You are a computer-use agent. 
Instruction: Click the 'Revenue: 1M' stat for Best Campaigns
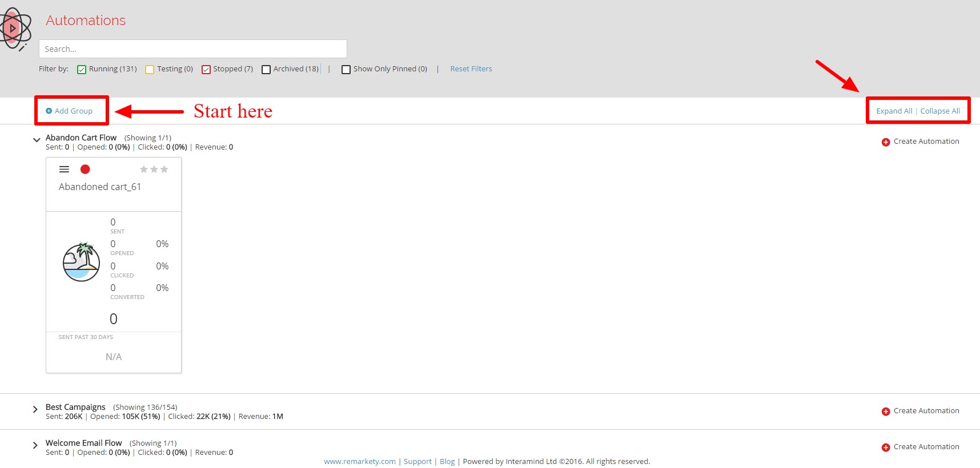[x=261, y=417]
